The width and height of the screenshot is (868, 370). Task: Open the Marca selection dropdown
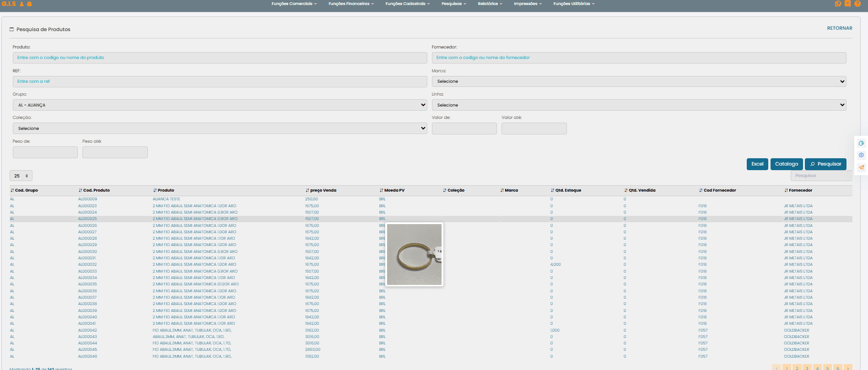(x=639, y=81)
